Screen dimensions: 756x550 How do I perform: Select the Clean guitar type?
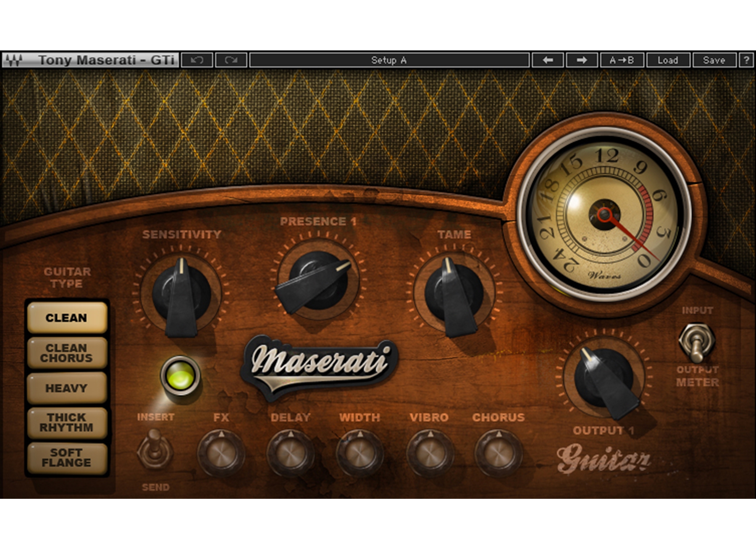pyautogui.click(x=67, y=318)
